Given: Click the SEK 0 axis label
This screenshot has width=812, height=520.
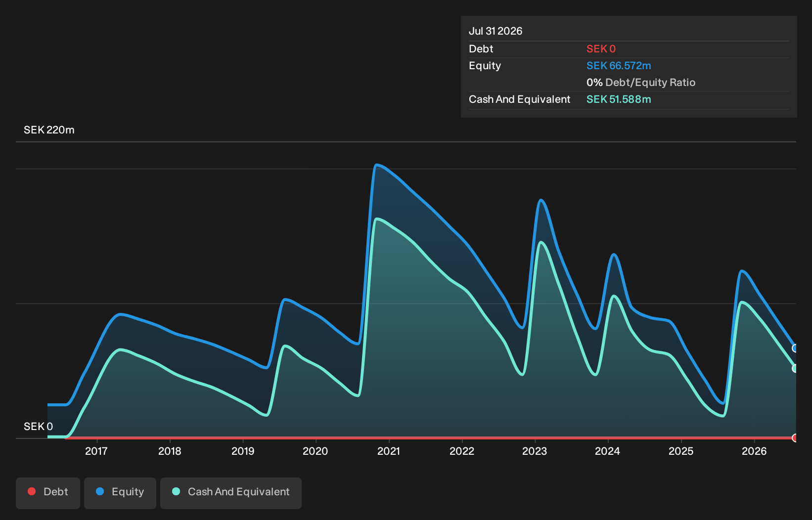Looking at the screenshot, I should 38,427.
